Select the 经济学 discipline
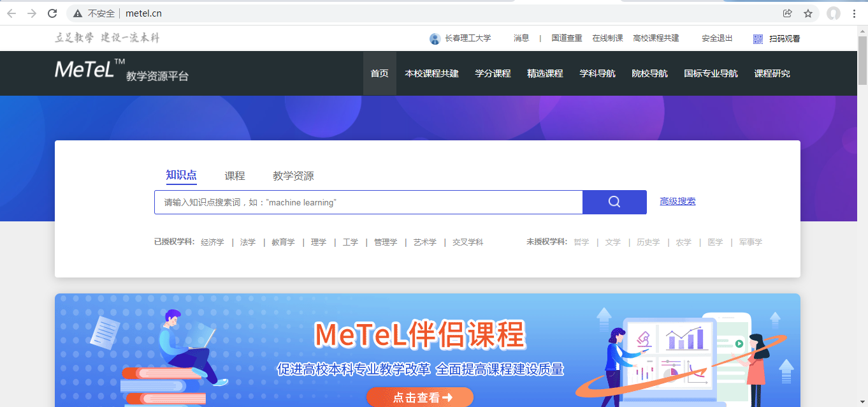Screen dimensions: 868x407 point(213,242)
